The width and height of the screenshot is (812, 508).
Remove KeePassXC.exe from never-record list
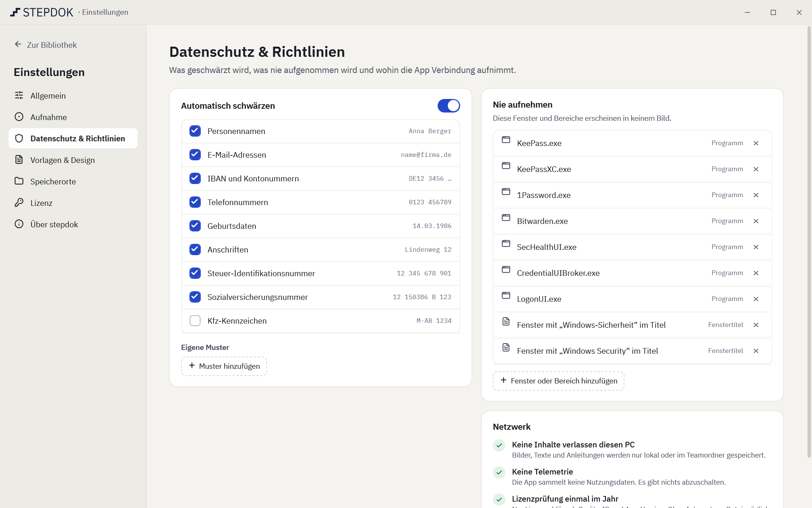pyautogui.click(x=756, y=169)
